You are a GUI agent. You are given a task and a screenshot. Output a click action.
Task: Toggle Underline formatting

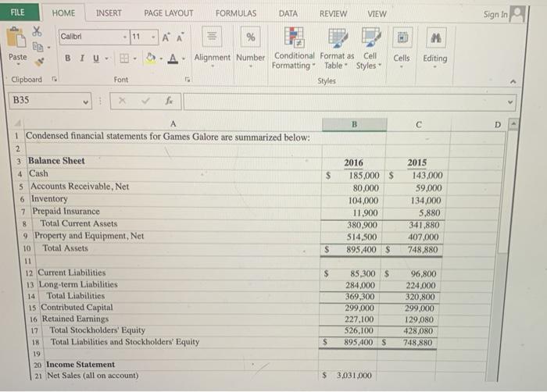pyautogui.click(x=96, y=59)
